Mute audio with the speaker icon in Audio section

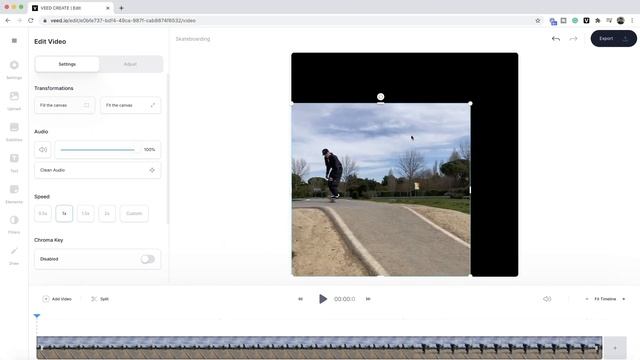(x=43, y=150)
